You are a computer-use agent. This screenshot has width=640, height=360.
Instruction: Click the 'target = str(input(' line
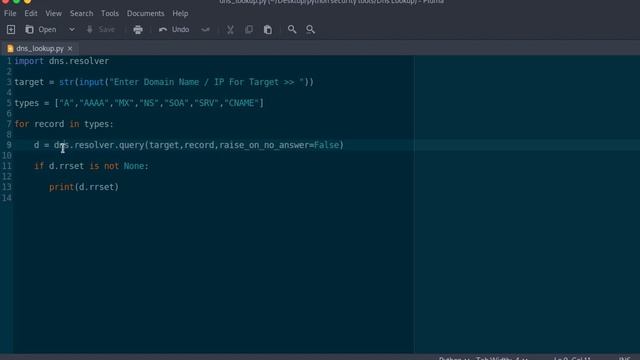(x=164, y=82)
